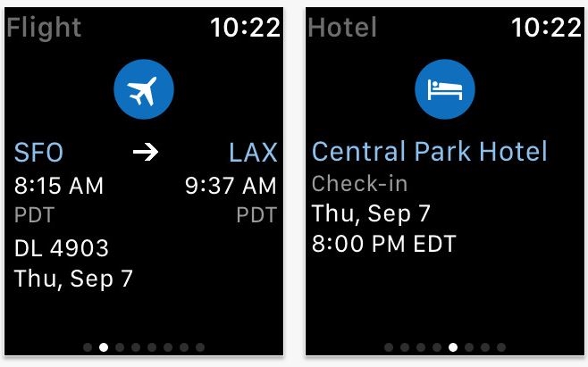Image resolution: width=588 pixels, height=367 pixels.
Task: Select the last page dot on Hotel screen
Action: [x=501, y=347]
